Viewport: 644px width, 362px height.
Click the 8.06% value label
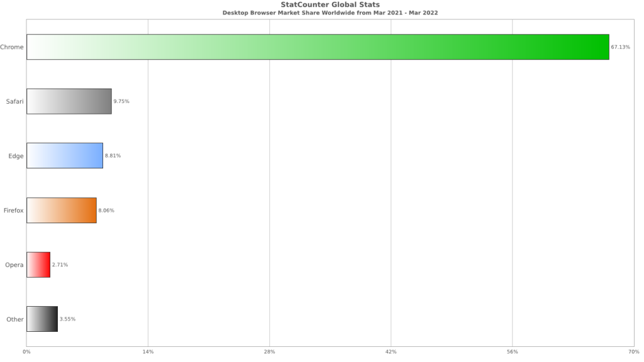tap(106, 211)
